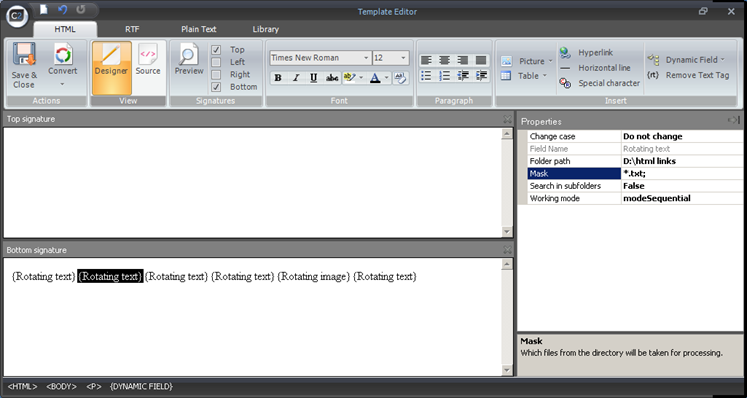Screen dimensions: 747x398
Task: Click the new document icon in title bar
Action: pyautogui.click(x=43, y=10)
